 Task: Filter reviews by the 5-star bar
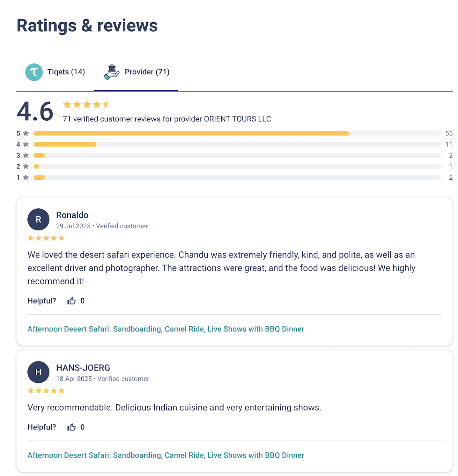pos(237,133)
